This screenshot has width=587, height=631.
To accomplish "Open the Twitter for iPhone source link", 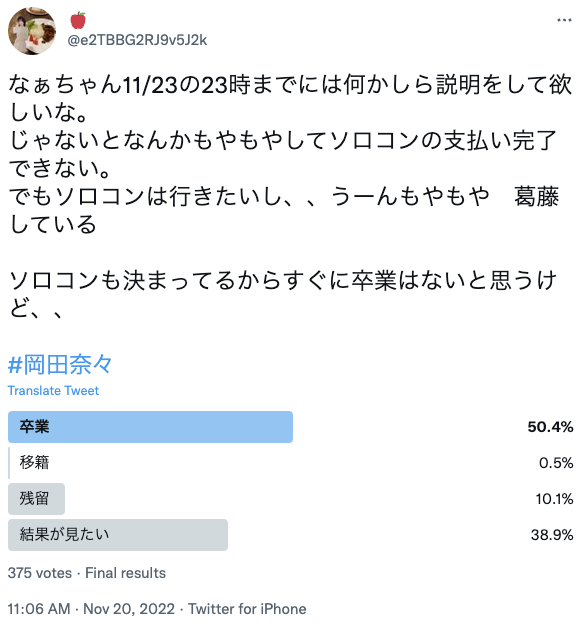I will [x=247, y=608].
